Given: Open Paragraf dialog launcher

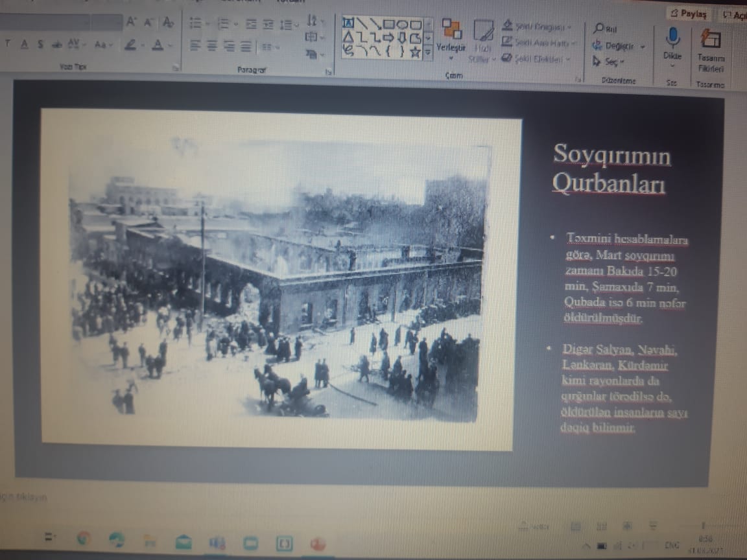Looking at the screenshot, I should point(328,71).
